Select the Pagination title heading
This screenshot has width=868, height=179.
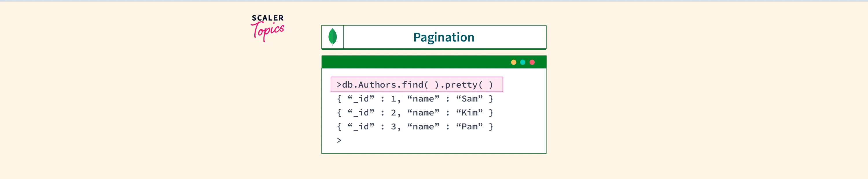click(444, 37)
